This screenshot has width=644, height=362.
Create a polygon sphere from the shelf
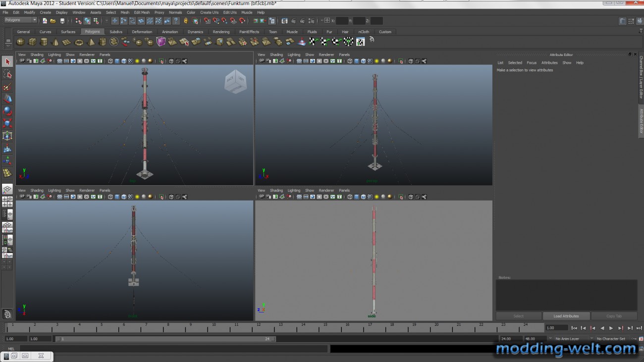tap(20, 42)
